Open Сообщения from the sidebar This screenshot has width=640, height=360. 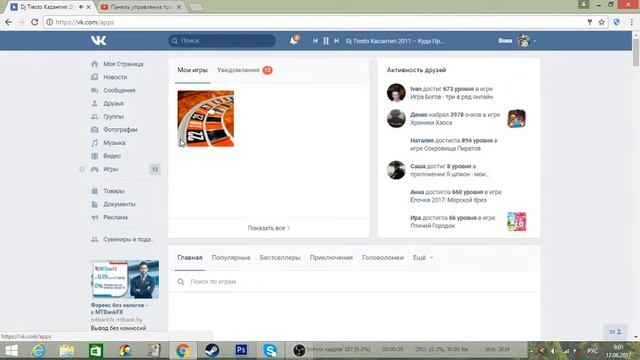click(119, 90)
